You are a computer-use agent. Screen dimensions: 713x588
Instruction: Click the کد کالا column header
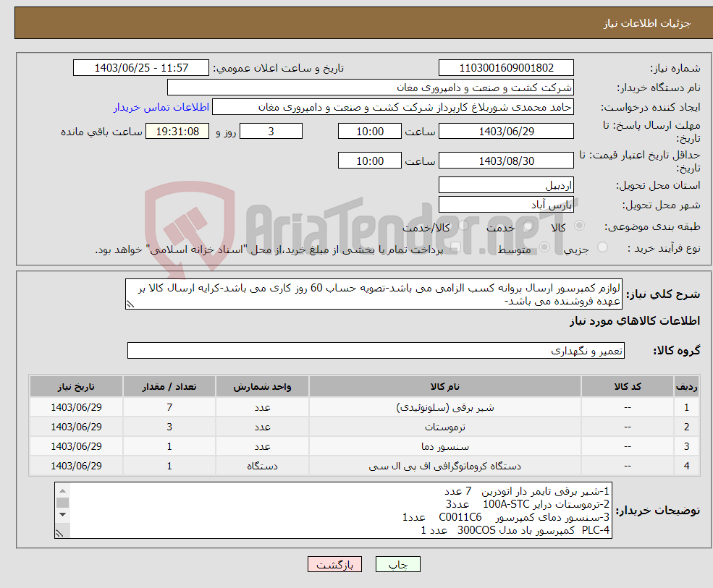(628, 387)
